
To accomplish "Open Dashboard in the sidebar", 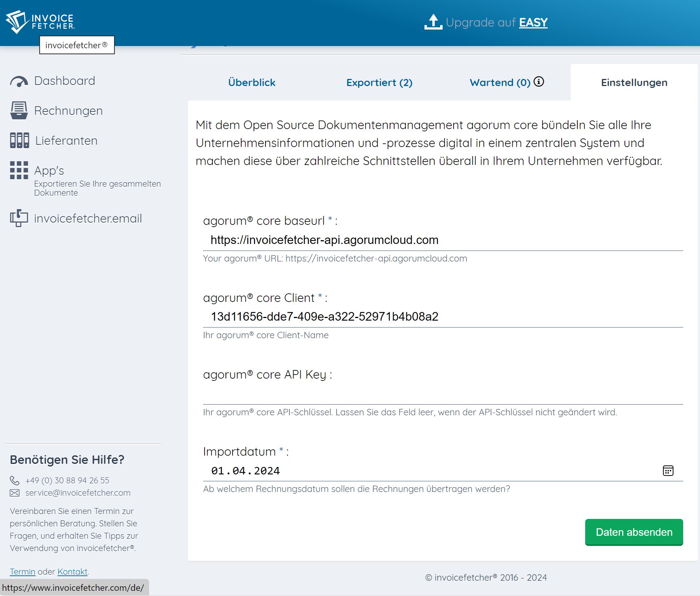I will coord(65,81).
